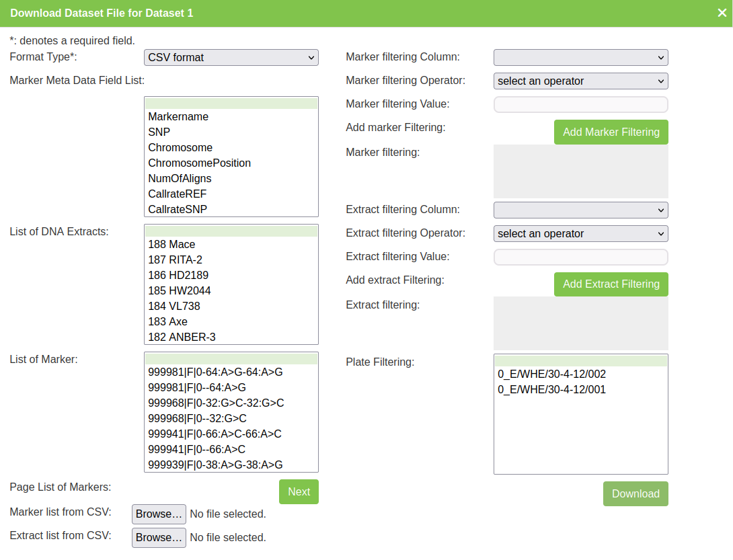This screenshot has width=733, height=560.
Task: Expand the Marker filtering Column dropdown
Action: click(x=580, y=58)
